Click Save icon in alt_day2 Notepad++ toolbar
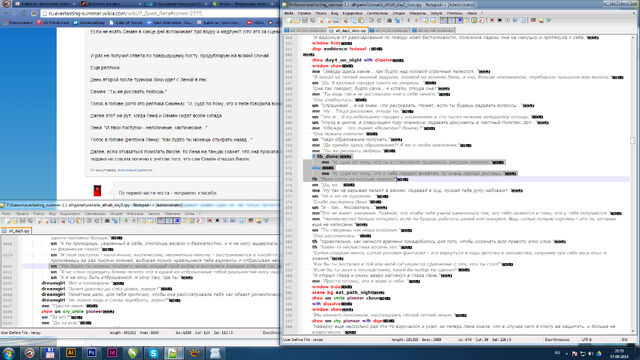The height and width of the screenshot is (360, 640). click(304, 20)
